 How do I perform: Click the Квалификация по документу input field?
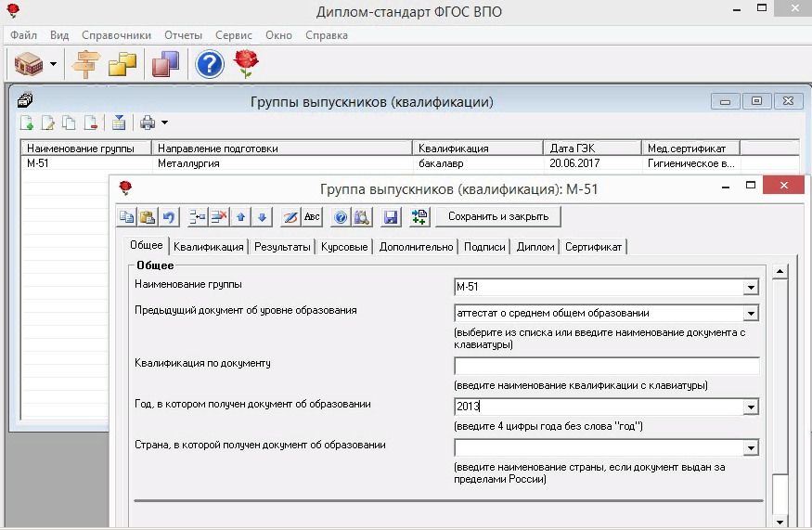point(606,366)
